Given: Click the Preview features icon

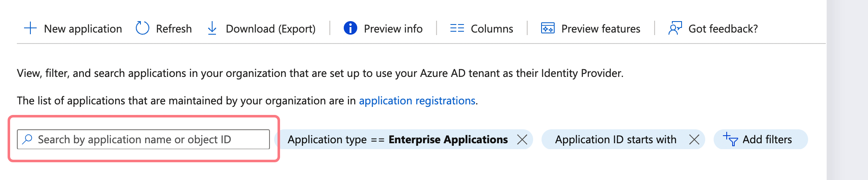Looking at the screenshot, I should (x=547, y=28).
